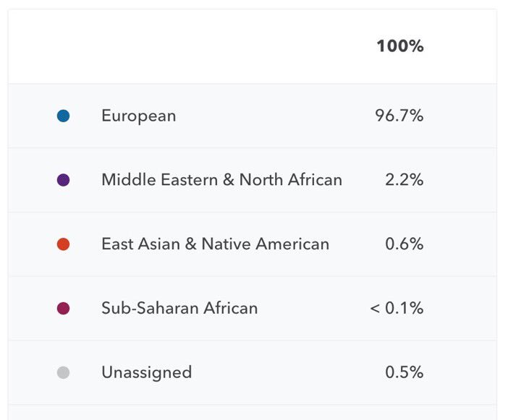Open the Sub-Saharan African label
This screenshot has height=420, width=508.
point(179,309)
